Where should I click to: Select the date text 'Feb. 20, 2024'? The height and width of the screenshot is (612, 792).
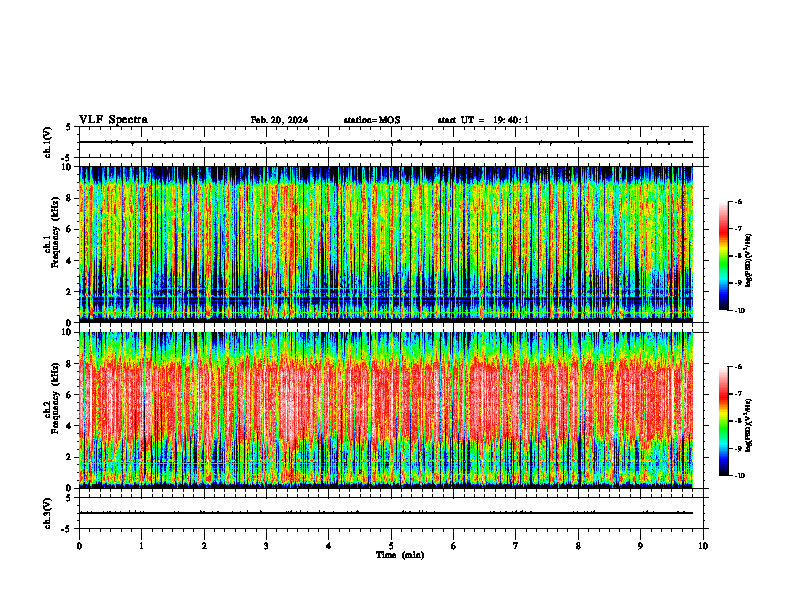[x=279, y=120]
